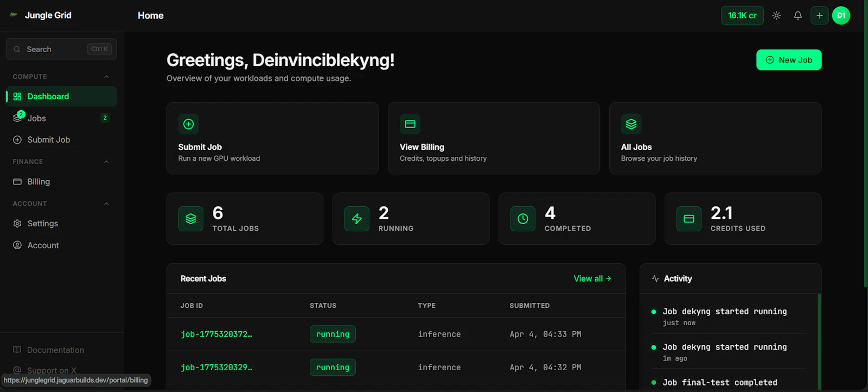Click the Jobs count badge showing 2

105,118
